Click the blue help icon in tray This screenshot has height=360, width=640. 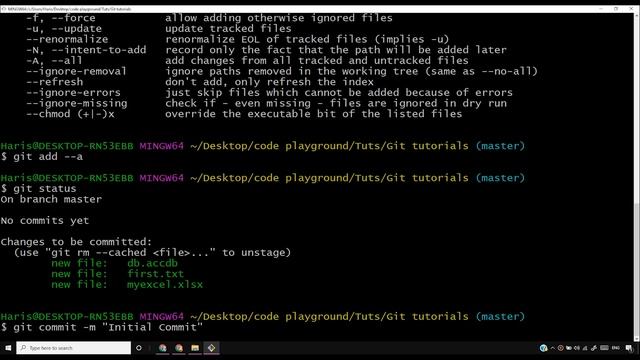(543, 348)
